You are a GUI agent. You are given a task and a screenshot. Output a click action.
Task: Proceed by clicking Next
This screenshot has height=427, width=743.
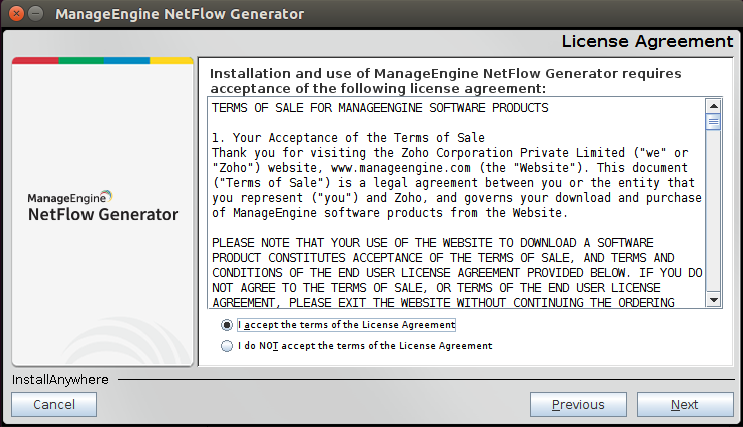click(x=685, y=405)
